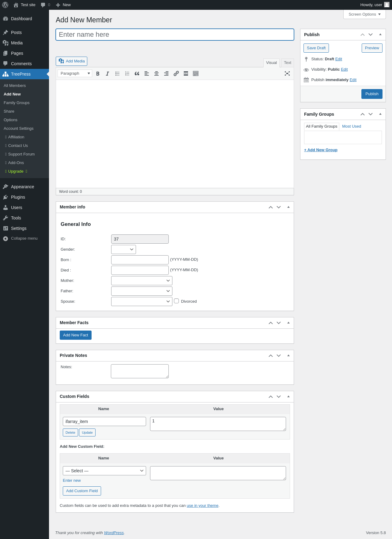Enable distraction-free fullscreen editor mode
392x539 pixels.
tap(287, 73)
